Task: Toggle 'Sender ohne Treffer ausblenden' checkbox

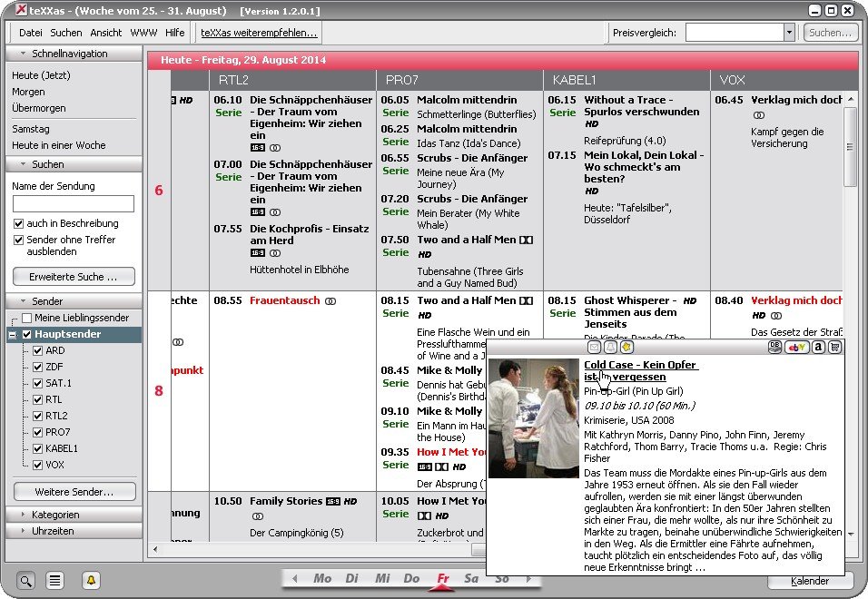Action: coord(18,240)
